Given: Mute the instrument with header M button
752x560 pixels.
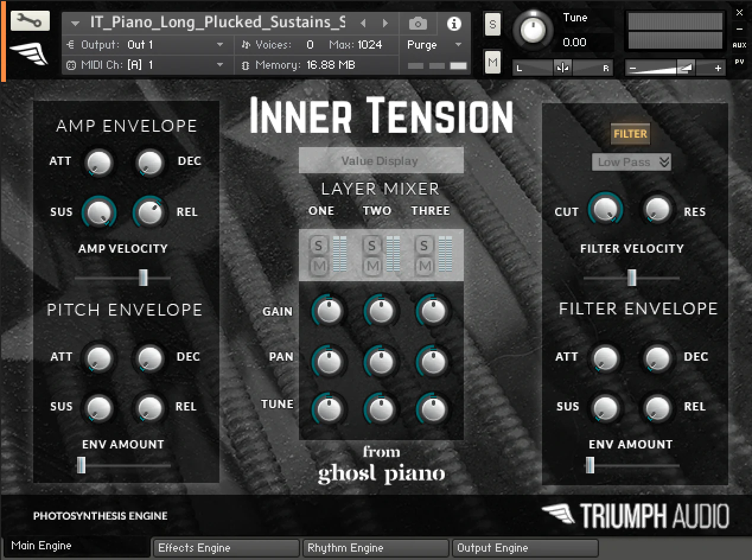Looking at the screenshot, I should 492,62.
